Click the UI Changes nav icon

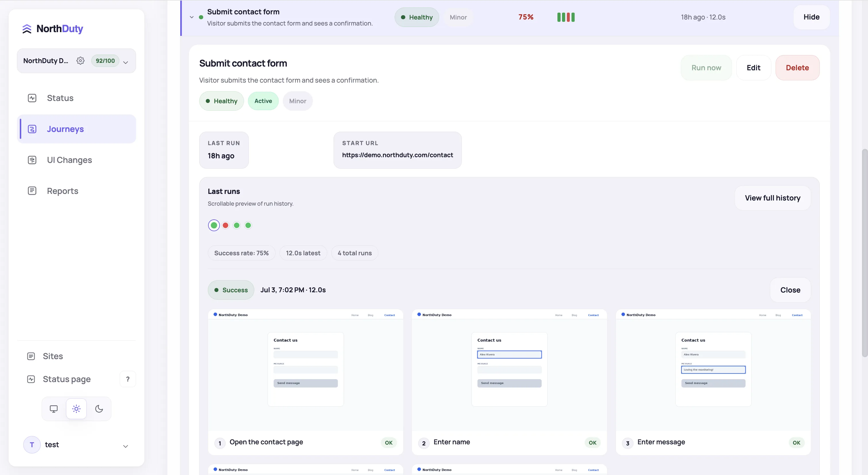tap(32, 160)
